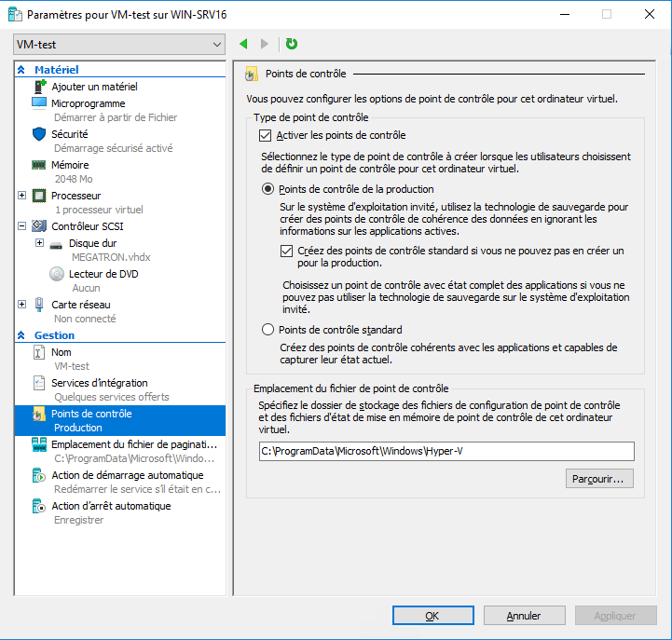Screen dimensions: 672x640
Task: Click the Disque dur drive icon
Action: pos(56,245)
